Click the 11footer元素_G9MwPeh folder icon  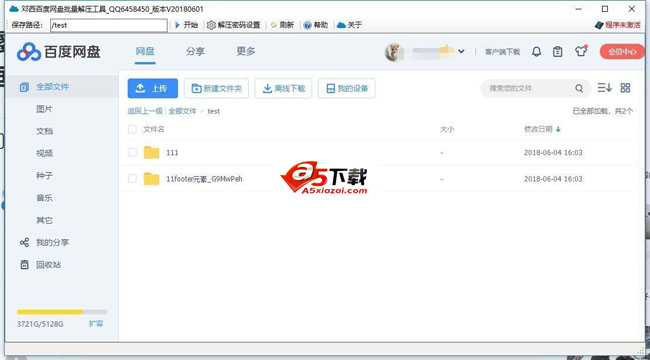[152, 179]
